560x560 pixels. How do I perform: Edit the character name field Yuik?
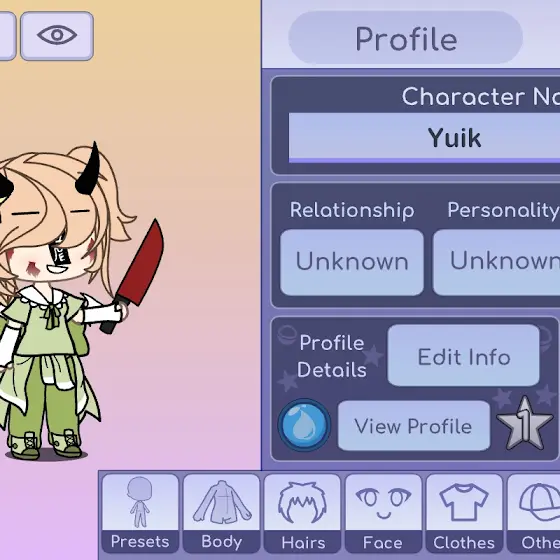click(x=424, y=138)
